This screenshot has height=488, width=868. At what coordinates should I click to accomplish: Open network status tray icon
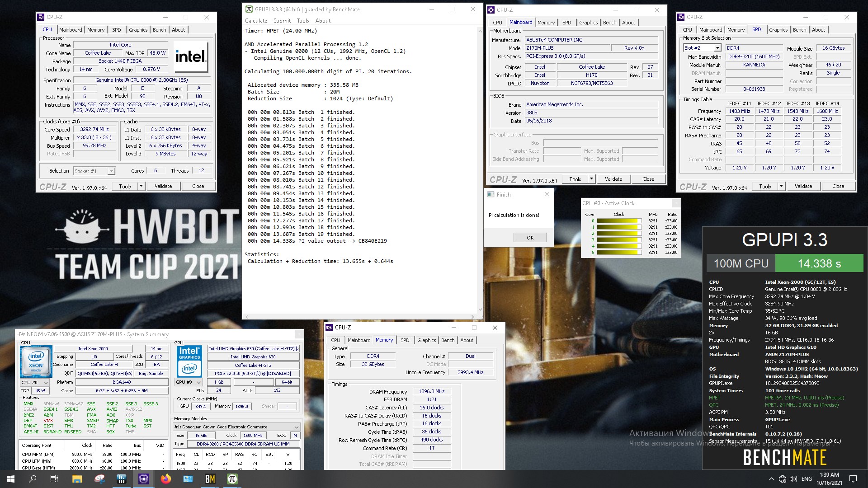[783, 479]
